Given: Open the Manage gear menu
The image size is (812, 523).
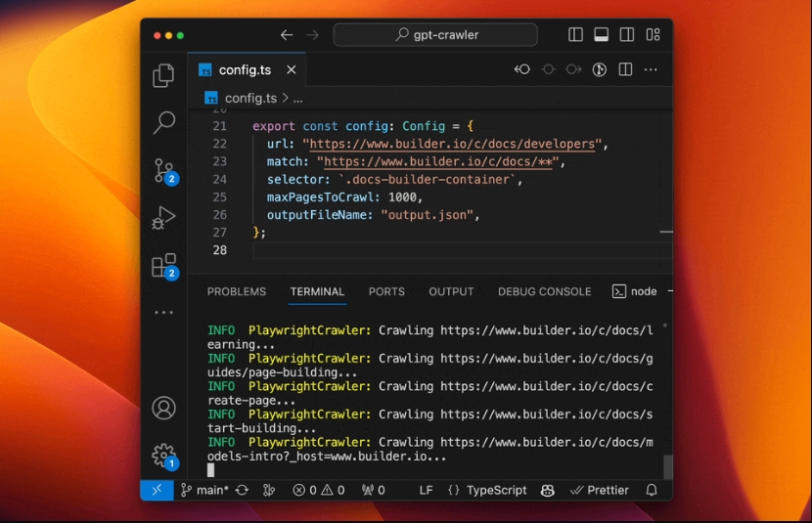Looking at the screenshot, I should click(x=163, y=455).
